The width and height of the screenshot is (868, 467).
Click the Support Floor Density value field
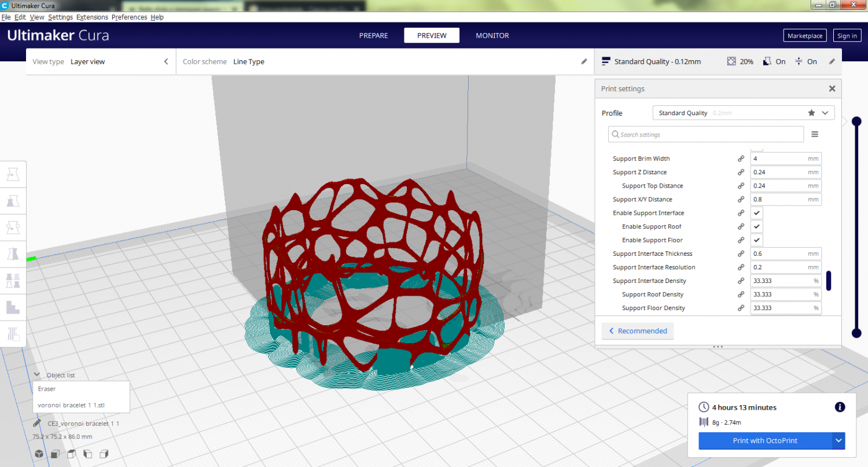coord(786,308)
